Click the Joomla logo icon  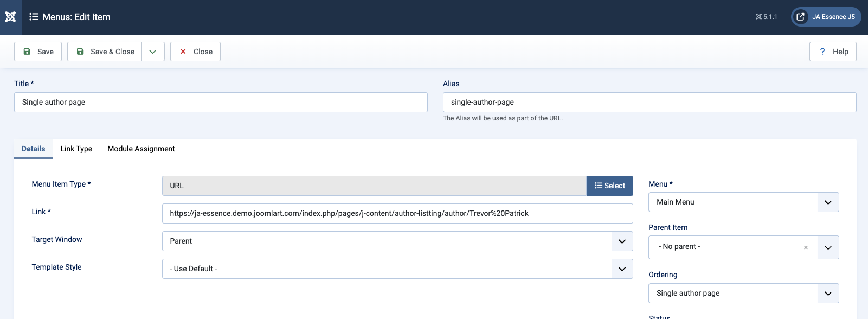[x=10, y=17]
